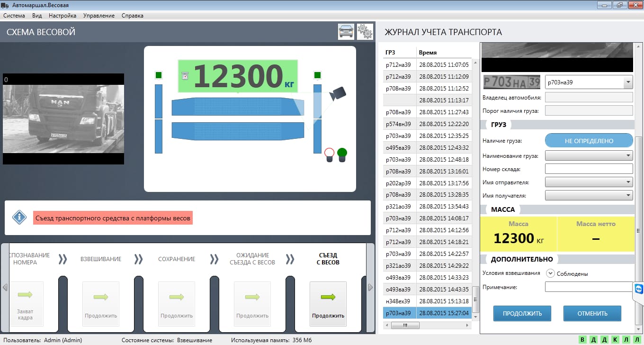Click the red-outlined traffic light lamp
644x345 pixels.
pyautogui.click(x=329, y=153)
